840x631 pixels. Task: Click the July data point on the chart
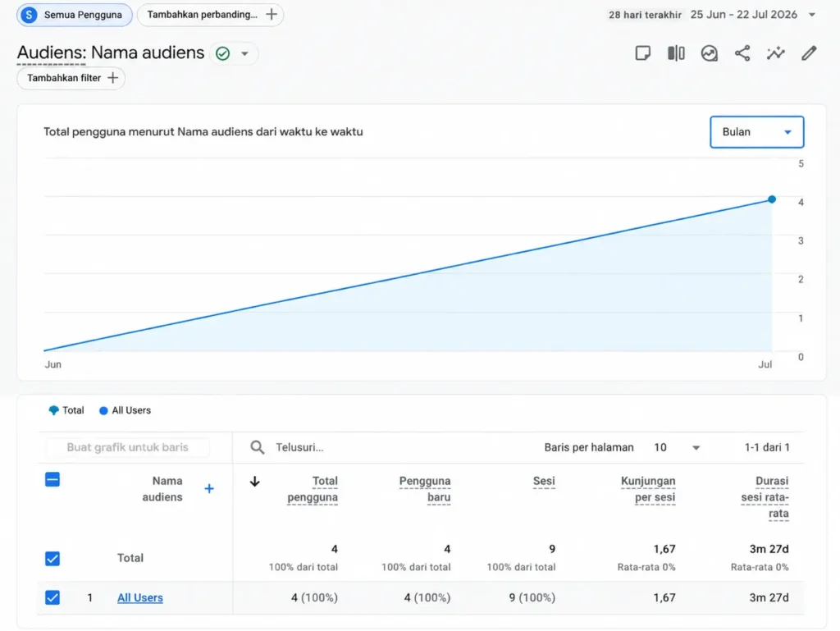coord(771,199)
